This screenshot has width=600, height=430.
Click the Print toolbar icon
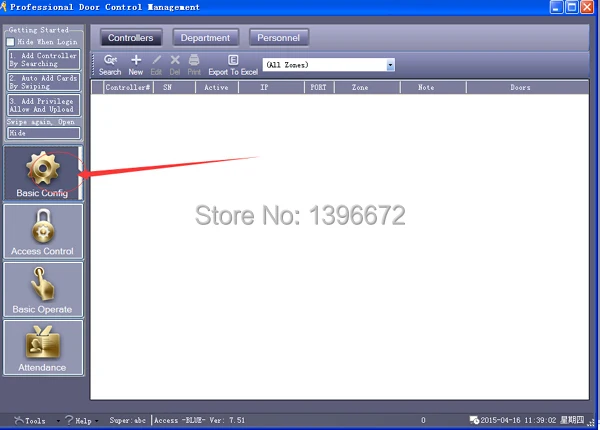click(194, 65)
